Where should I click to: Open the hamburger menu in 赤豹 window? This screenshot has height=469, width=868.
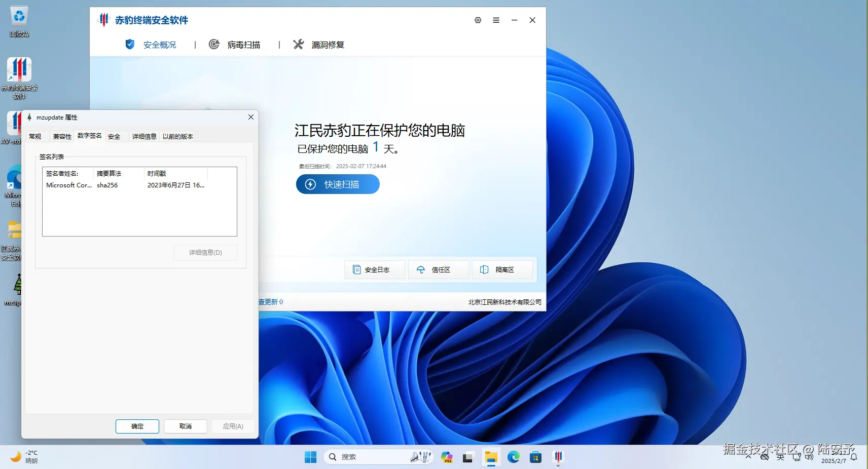[x=496, y=20]
